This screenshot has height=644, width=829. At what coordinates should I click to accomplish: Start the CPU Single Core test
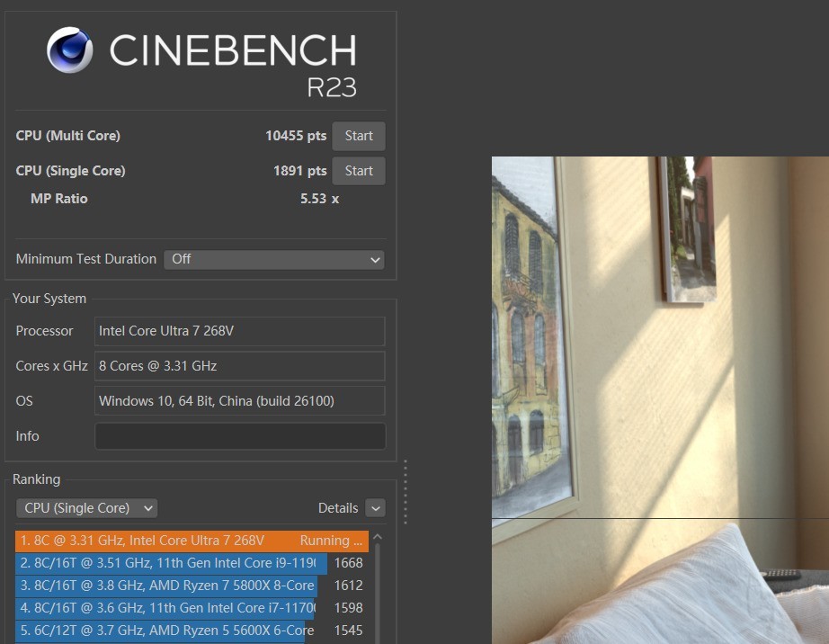click(359, 171)
